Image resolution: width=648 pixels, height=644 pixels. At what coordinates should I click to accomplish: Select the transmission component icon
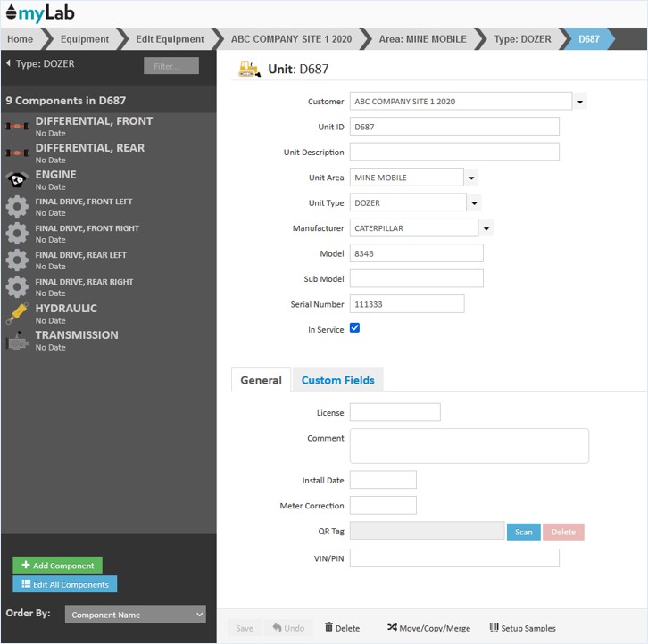pyautogui.click(x=17, y=341)
